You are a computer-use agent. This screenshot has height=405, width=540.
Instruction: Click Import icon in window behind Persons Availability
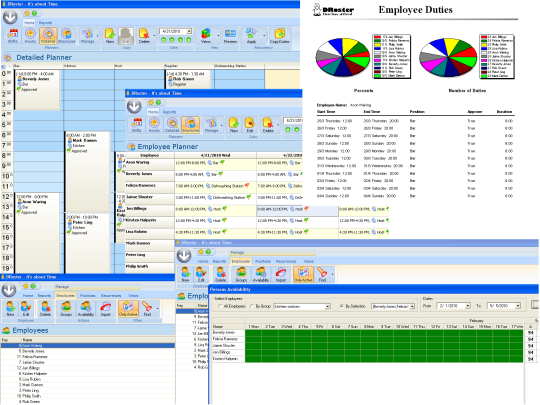click(281, 274)
